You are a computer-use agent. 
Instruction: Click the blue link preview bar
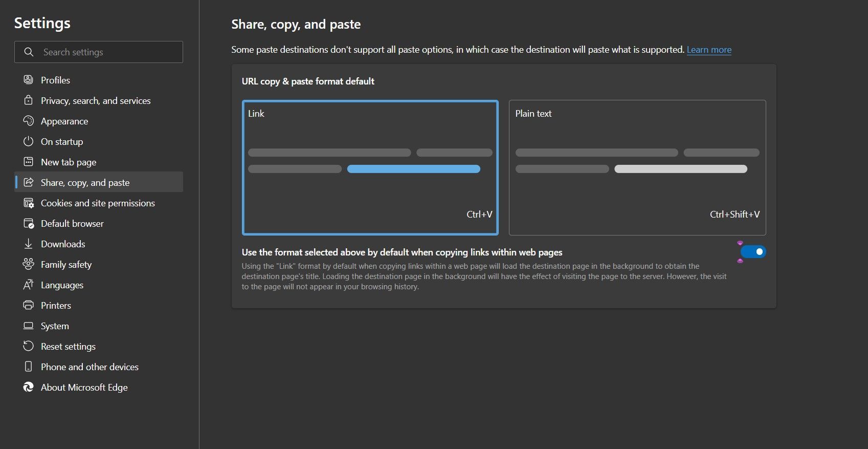point(414,169)
